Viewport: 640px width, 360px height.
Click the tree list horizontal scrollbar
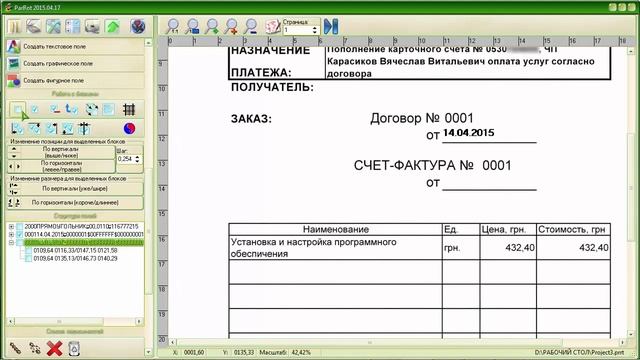(x=75, y=322)
